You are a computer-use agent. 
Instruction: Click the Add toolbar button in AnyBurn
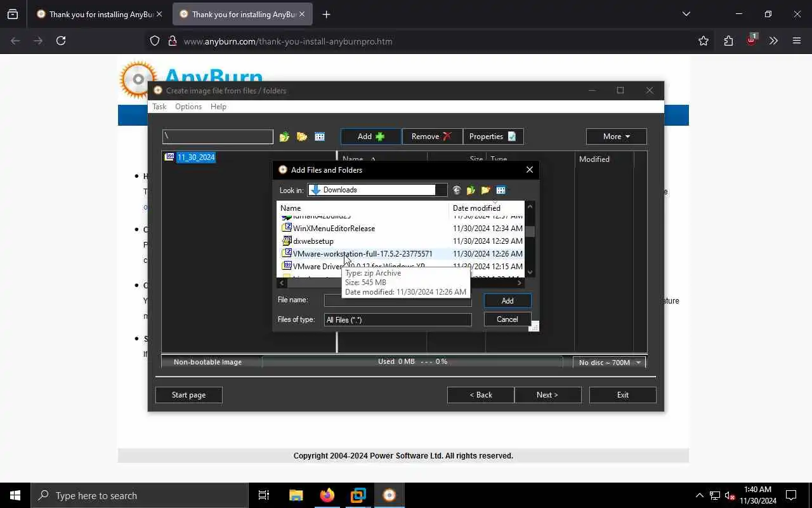click(370, 137)
